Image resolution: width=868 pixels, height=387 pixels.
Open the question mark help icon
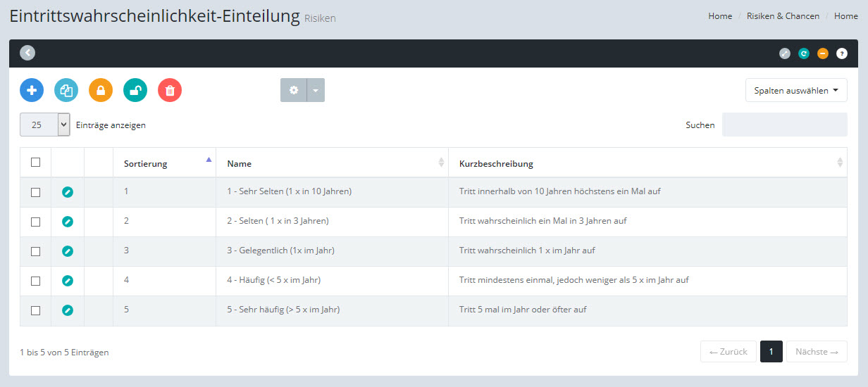point(842,53)
